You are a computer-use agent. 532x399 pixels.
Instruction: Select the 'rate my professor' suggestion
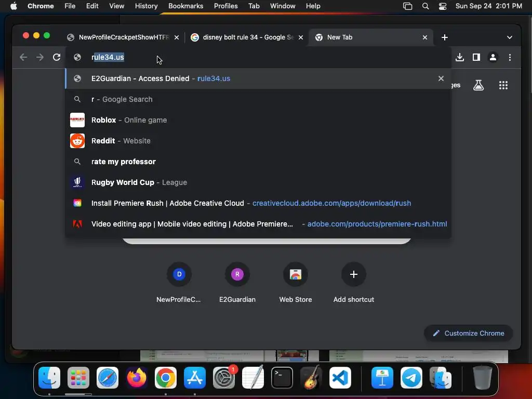pos(258,162)
